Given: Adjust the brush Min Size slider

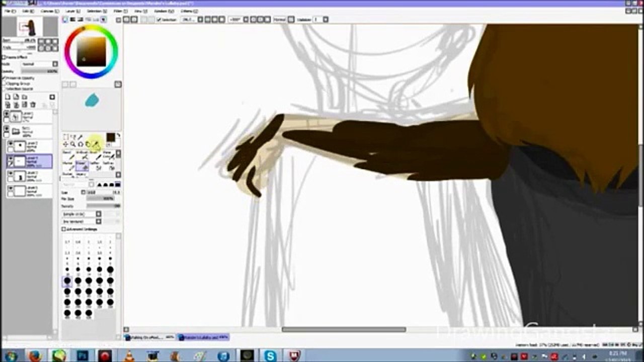Looking at the screenshot, I should click(x=104, y=199).
